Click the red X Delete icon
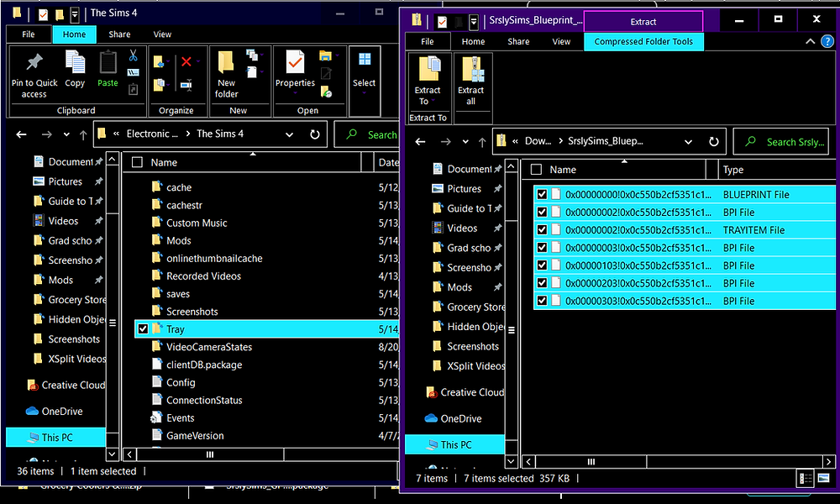The width and height of the screenshot is (840, 504). [186, 61]
